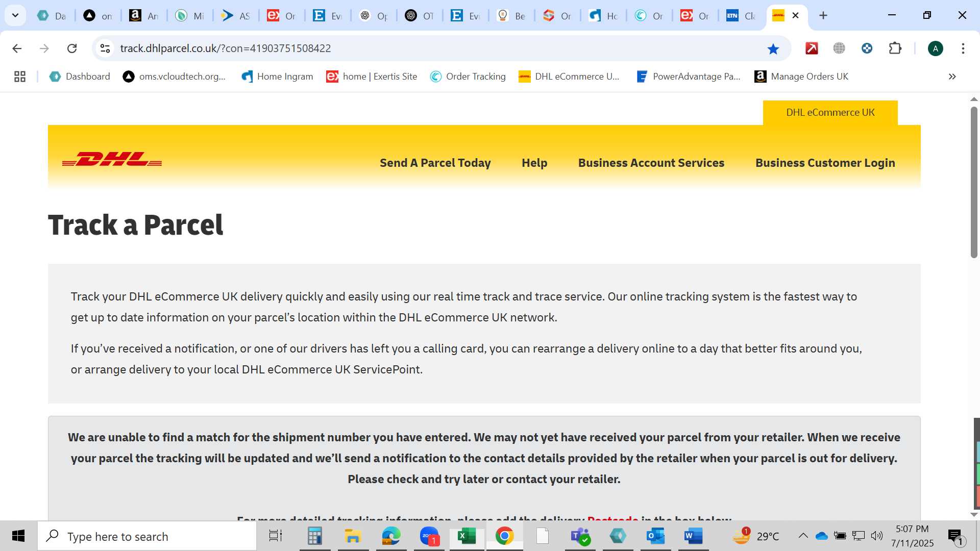Open Microsoft Teams from taskbar

[580, 536]
